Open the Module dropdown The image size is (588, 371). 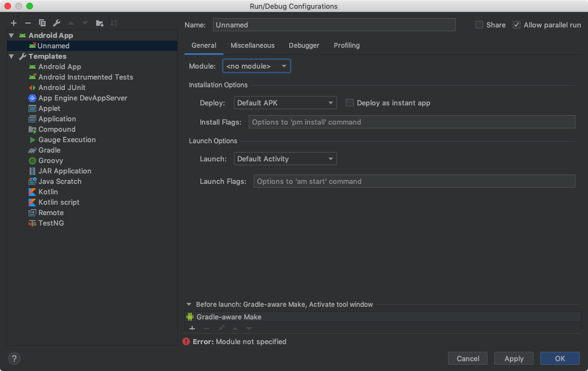[x=256, y=65]
